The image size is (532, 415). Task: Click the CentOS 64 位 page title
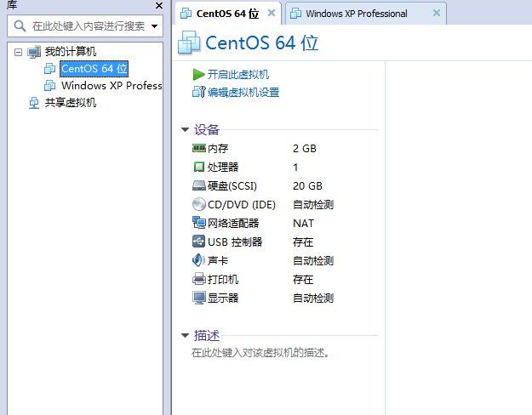[x=262, y=43]
